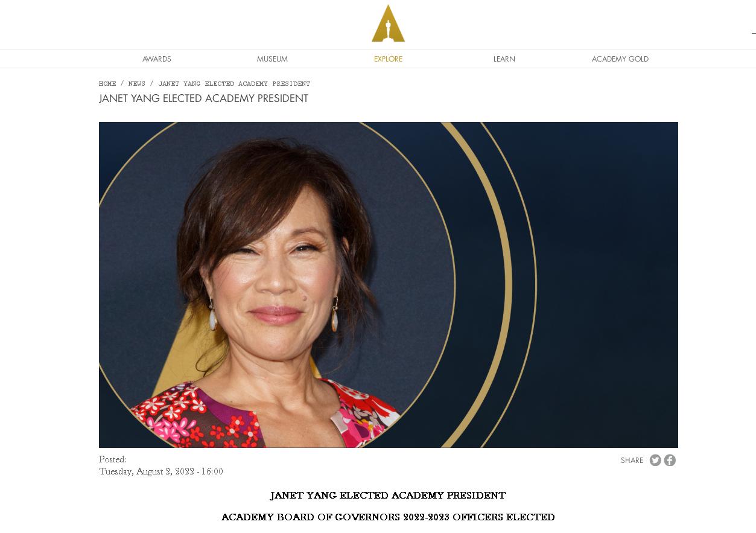Open the Museum navigation menu
This screenshot has height=533, width=756.
(272, 59)
